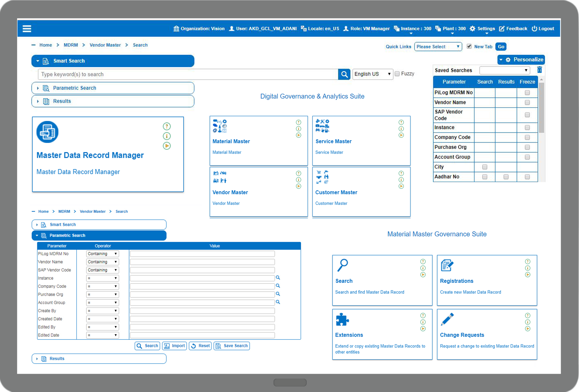Click the info icon on the Vendor Master tile
Viewport: 579px width, 392px height.
(x=299, y=180)
